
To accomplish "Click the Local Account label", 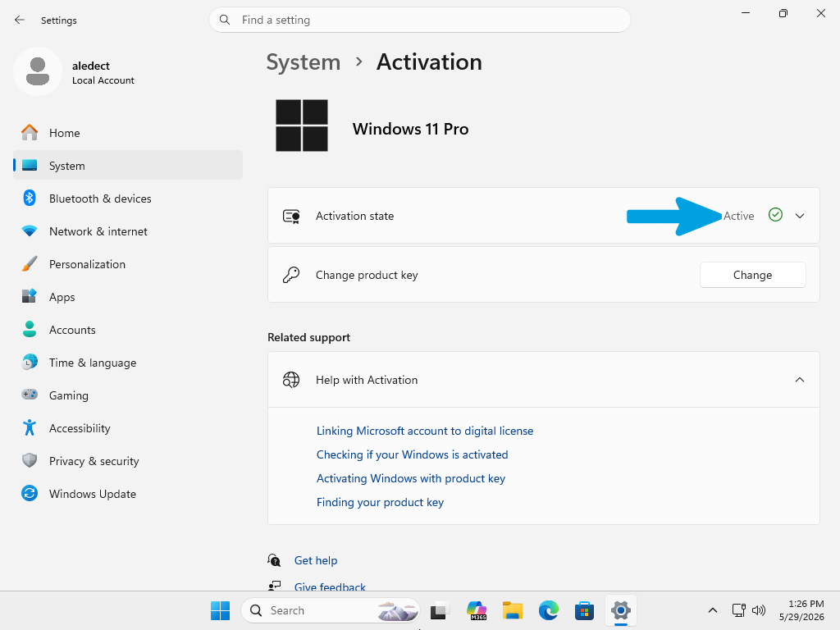I will tap(103, 80).
